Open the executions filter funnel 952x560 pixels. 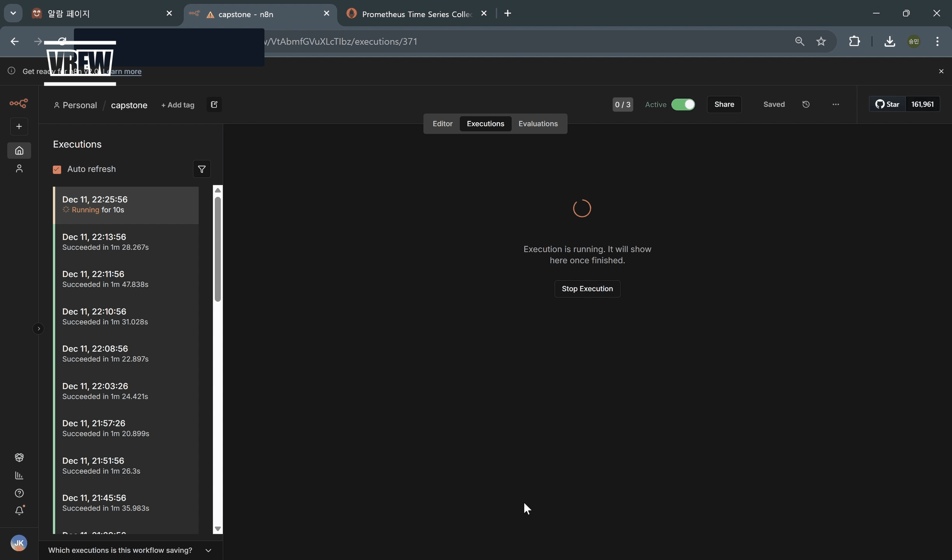click(201, 169)
